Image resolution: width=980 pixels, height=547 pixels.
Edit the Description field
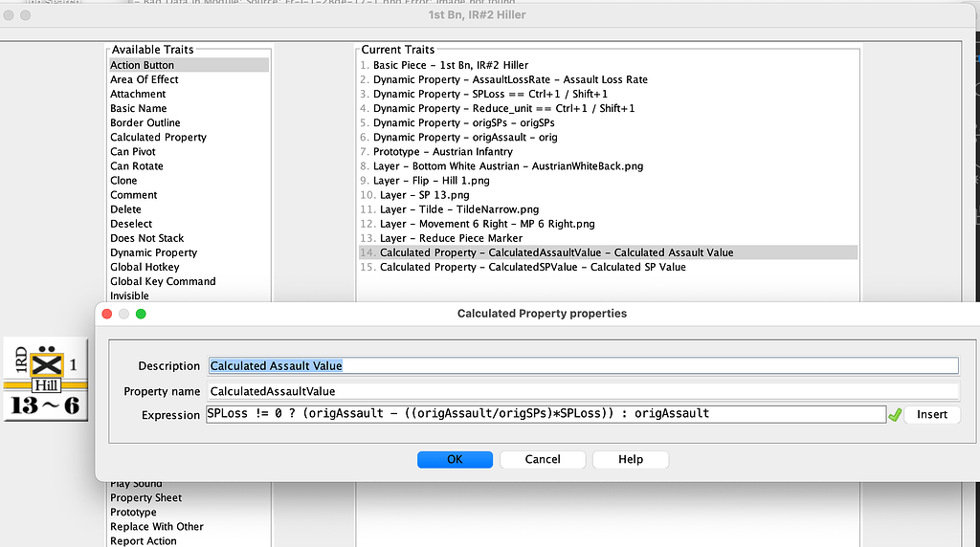[583, 366]
